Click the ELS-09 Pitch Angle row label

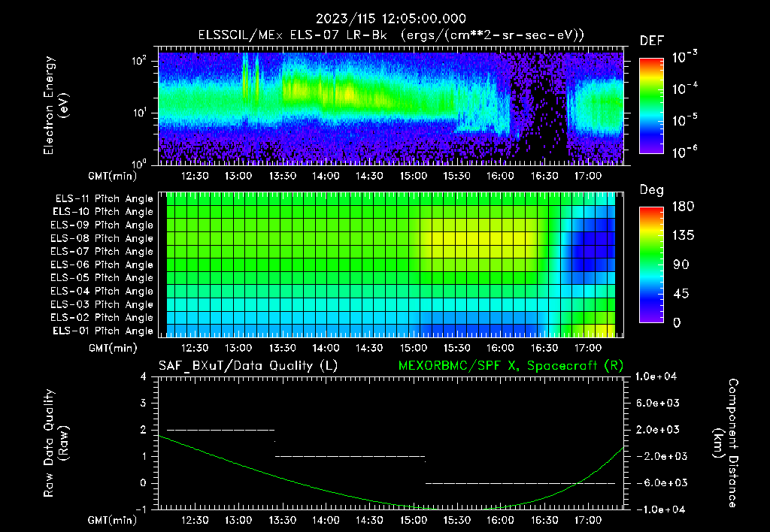click(102, 225)
